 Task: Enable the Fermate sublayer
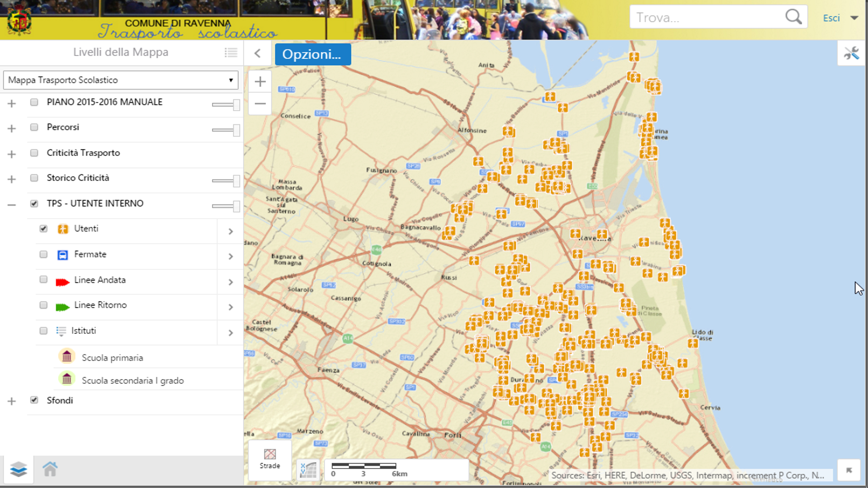(x=43, y=254)
